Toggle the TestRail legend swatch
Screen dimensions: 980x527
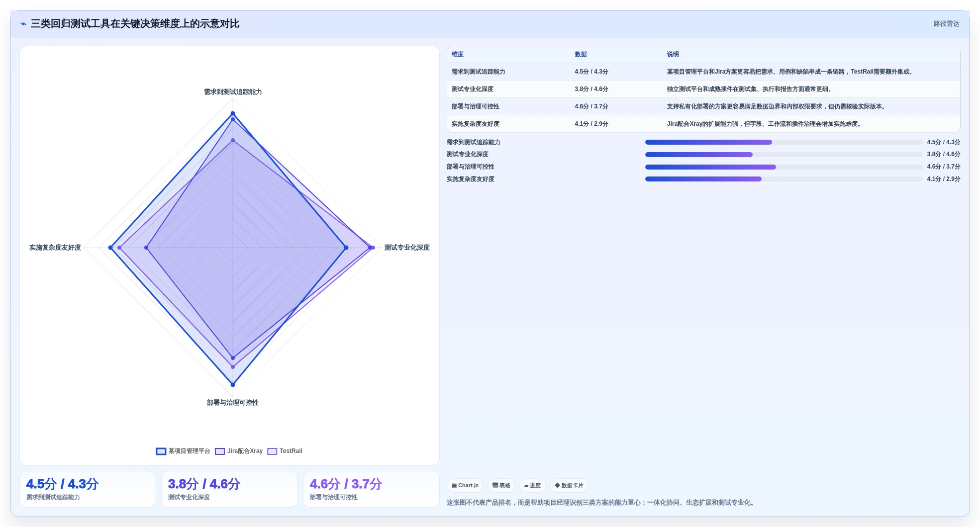272,451
